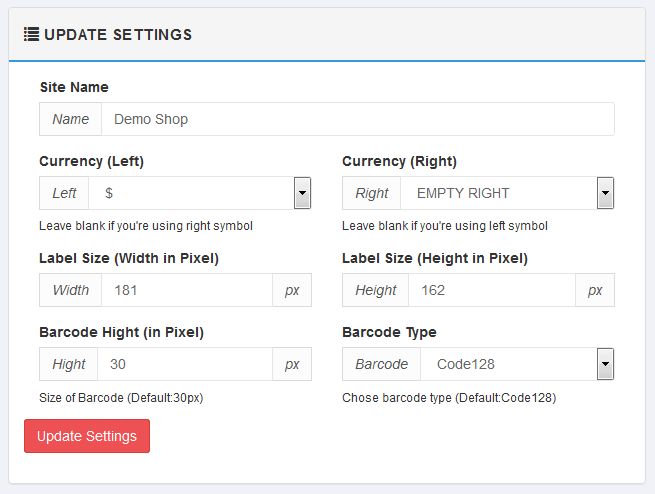
Task: Click the Label Size Width input
Action: (186, 290)
